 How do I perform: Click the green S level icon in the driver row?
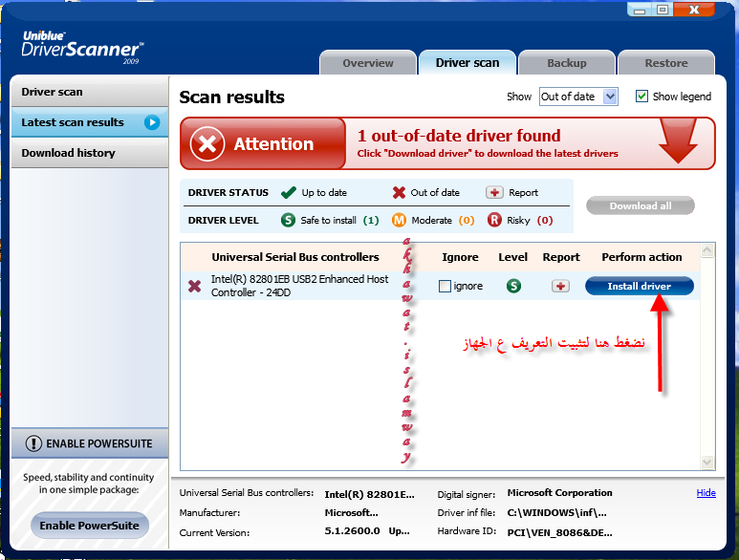click(513, 286)
